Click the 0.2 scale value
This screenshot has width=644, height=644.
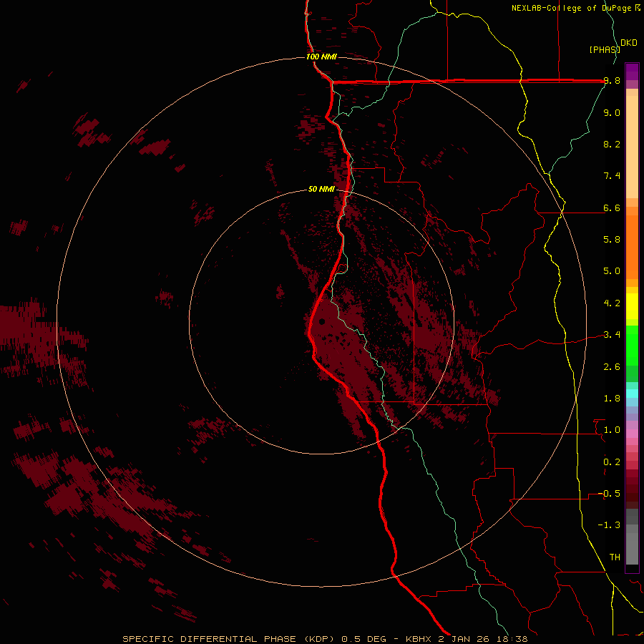point(612,462)
